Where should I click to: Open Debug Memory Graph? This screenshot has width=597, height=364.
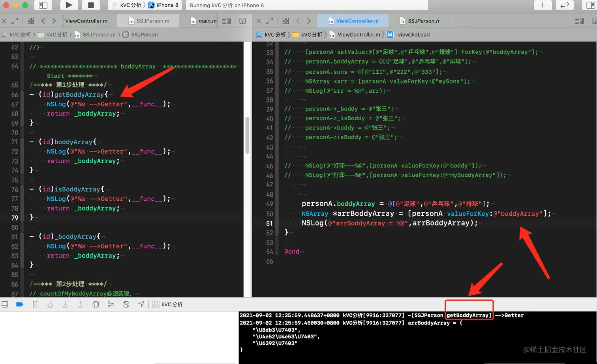(x=111, y=304)
